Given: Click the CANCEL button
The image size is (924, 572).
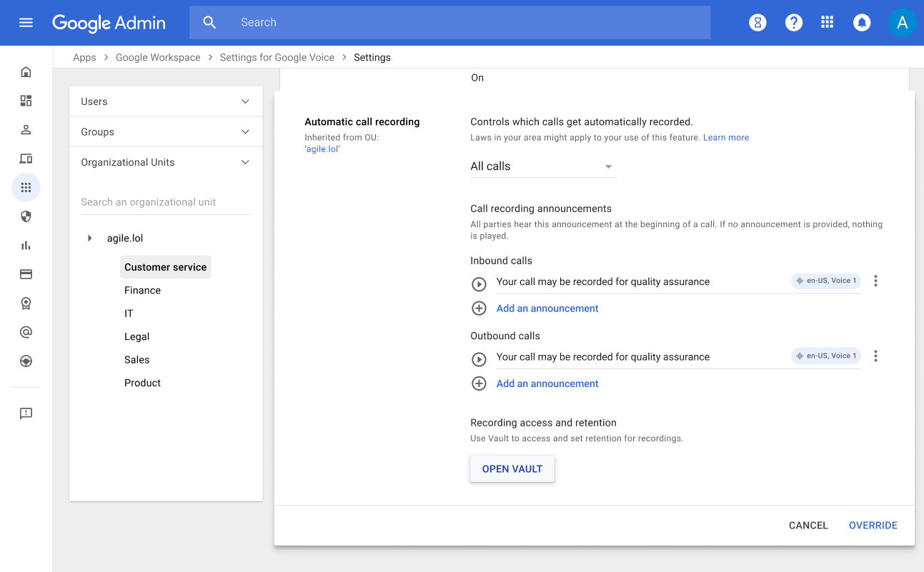Looking at the screenshot, I should pyautogui.click(x=808, y=526).
